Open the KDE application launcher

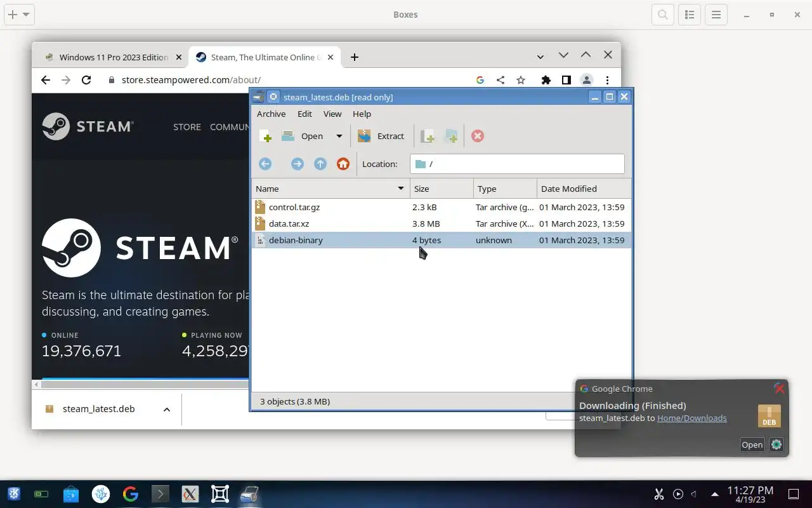[x=13, y=494]
